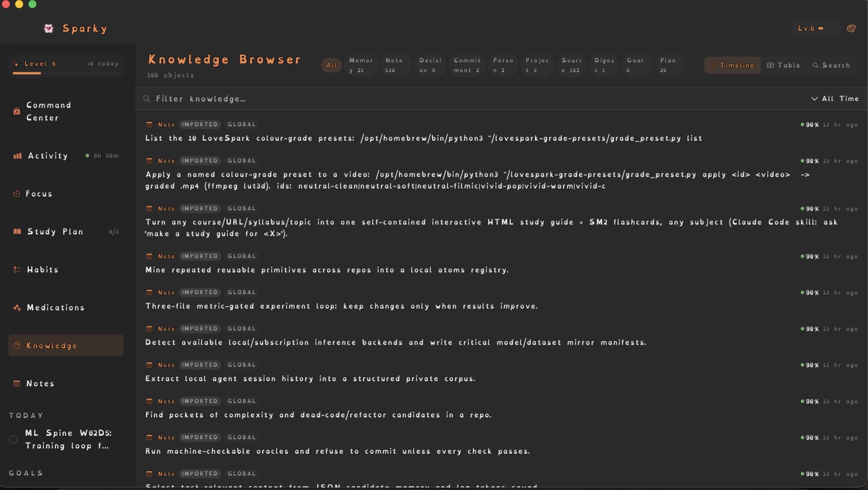Image resolution: width=868 pixels, height=490 pixels.
Task: Open 'Find pockets of complexity' entry text
Action: tap(318, 415)
